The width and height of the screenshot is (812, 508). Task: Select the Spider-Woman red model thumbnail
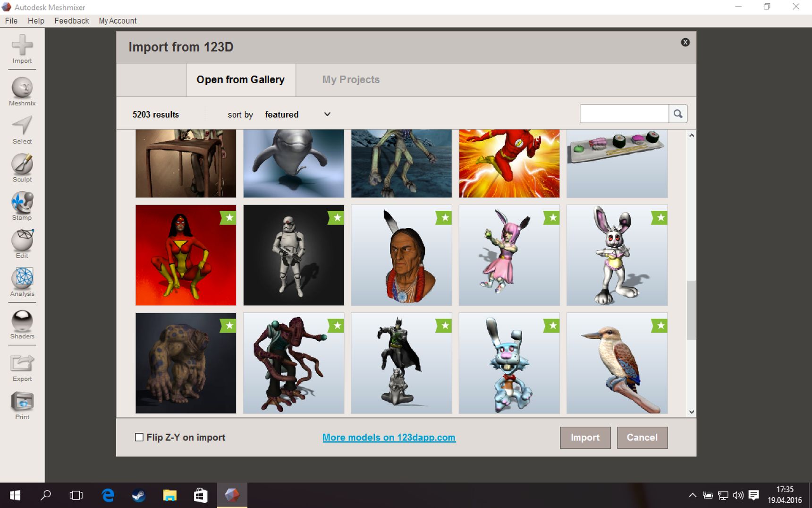[x=186, y=255]
